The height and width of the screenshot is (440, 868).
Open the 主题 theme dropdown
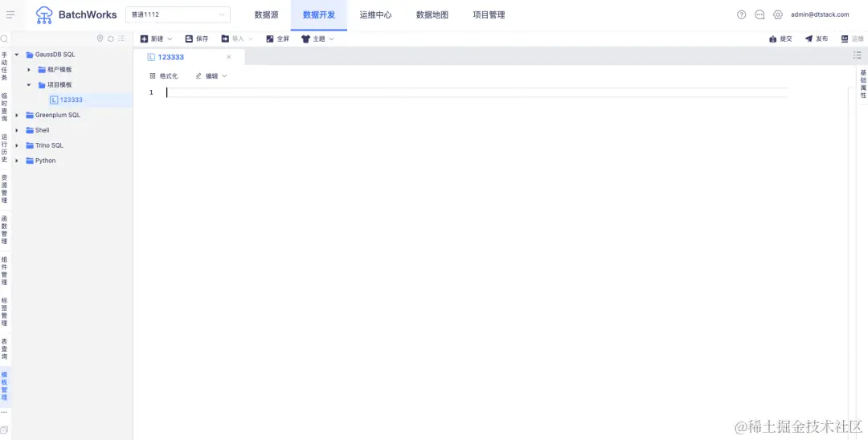click(317, 39)
